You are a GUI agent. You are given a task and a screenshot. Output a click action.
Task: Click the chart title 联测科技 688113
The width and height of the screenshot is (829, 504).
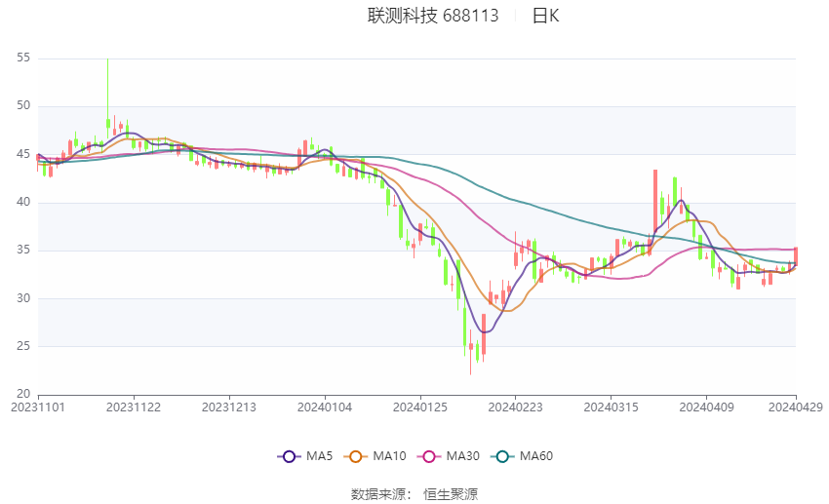point(433,16)
